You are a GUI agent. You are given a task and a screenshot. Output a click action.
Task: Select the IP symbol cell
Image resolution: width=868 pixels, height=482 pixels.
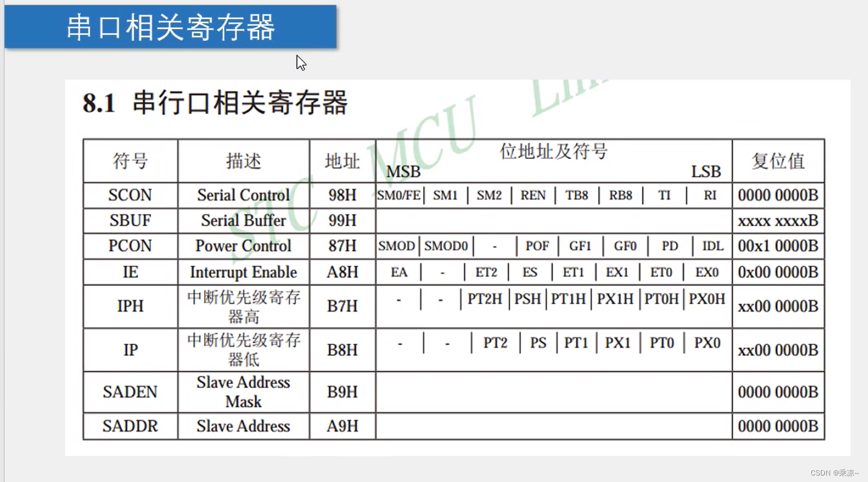pos(130,350)
